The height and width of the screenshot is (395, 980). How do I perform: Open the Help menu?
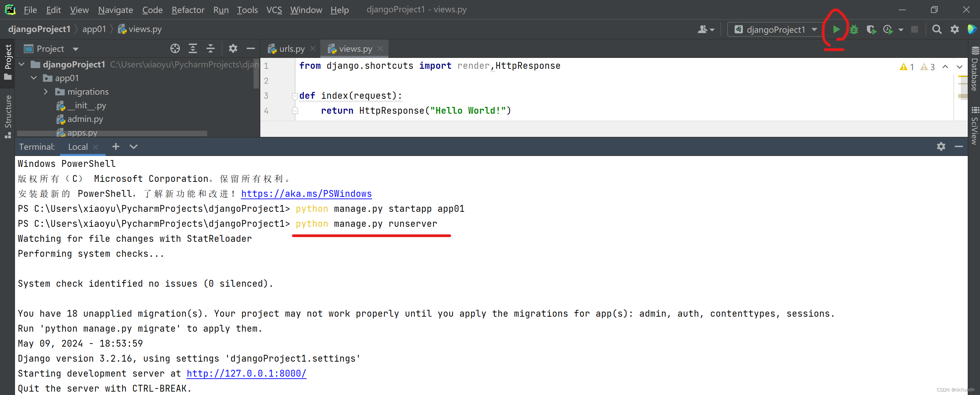339,10
